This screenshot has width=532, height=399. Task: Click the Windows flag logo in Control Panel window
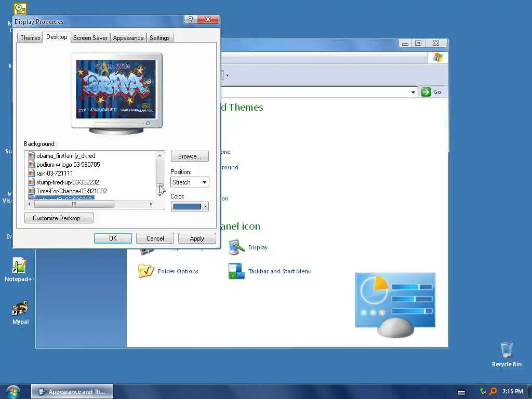437,57
